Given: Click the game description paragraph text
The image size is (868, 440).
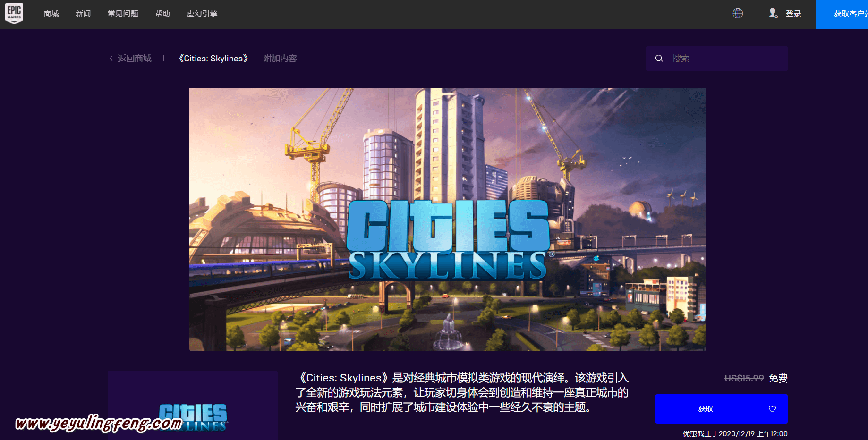Looking at the screenshot, I should point(462,392).
